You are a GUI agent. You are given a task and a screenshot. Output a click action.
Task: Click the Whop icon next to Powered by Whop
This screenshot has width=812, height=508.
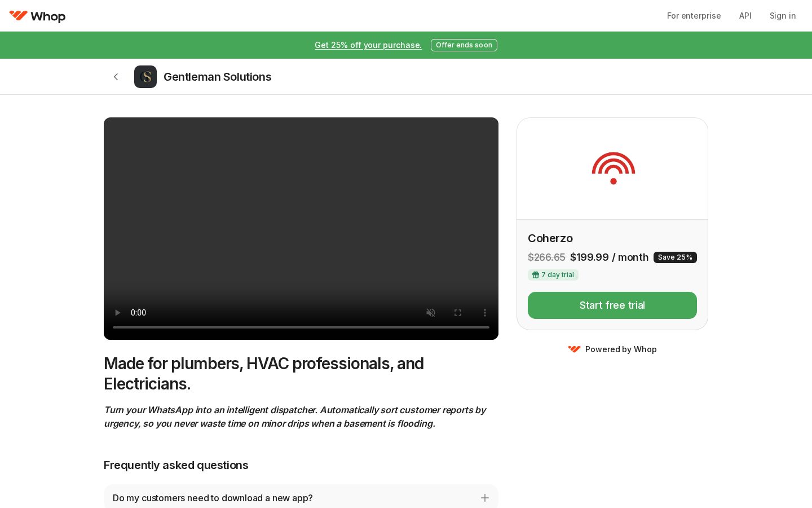tap(574, 349)
